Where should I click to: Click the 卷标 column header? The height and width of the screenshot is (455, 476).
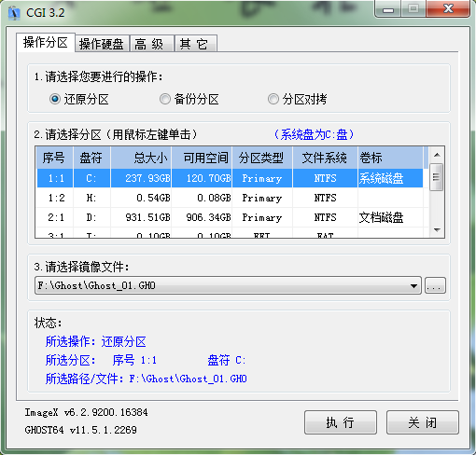click(x=390, y=158)
